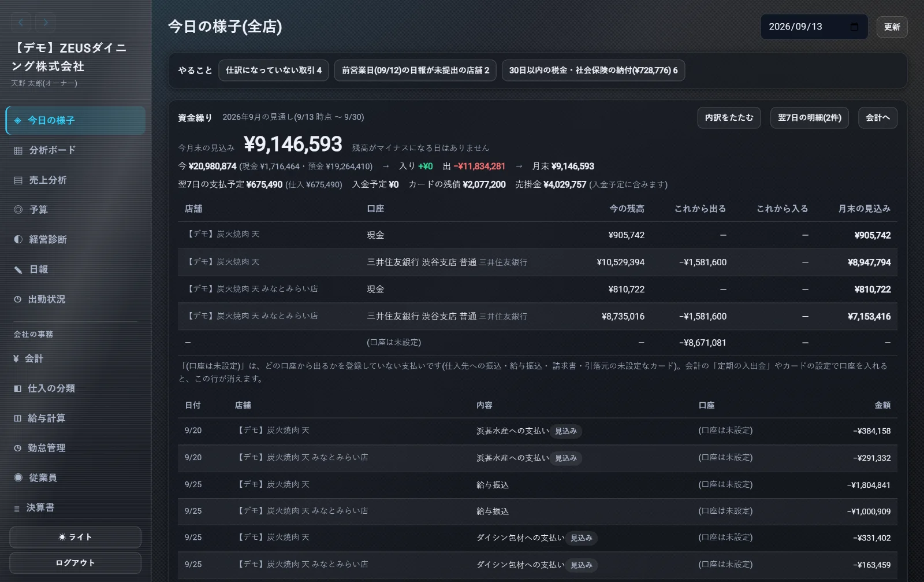Click the 2026/09/13 date field
The height and width of the screenshot is (582, 924).
(814, 27)
